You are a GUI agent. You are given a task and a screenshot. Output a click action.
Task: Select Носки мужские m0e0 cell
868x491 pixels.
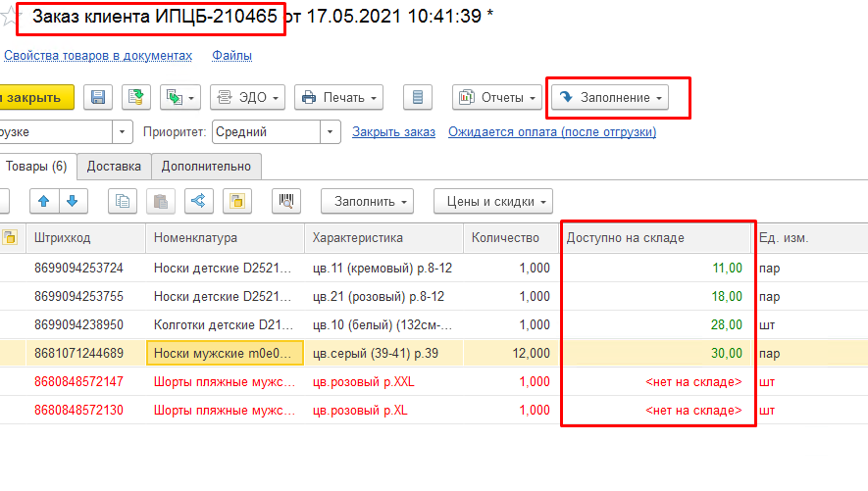coord(225,354)
